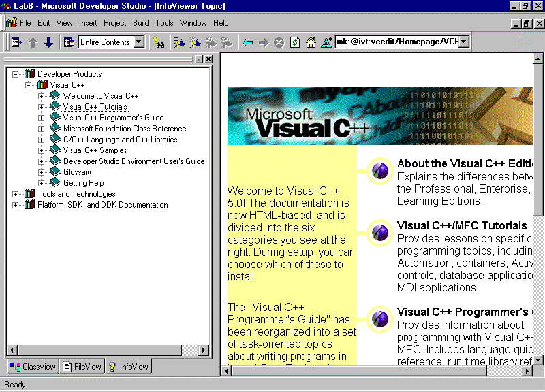The height and width of the screenshot is (392, 545).
Task: Expand the Tools and Technologies node
Action: coord(15,194)
